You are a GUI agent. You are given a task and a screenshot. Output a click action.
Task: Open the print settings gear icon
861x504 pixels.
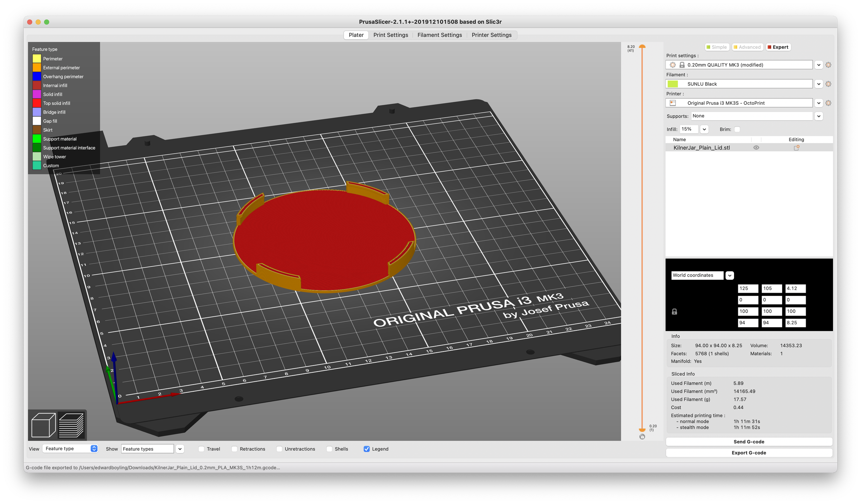click(x=828, y=65)
